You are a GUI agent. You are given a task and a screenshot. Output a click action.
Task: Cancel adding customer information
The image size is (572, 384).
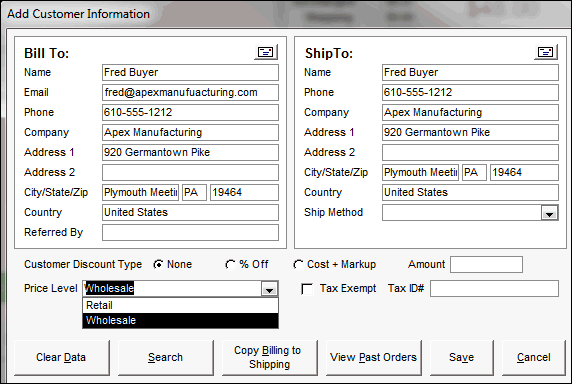[x=534, y=357]
